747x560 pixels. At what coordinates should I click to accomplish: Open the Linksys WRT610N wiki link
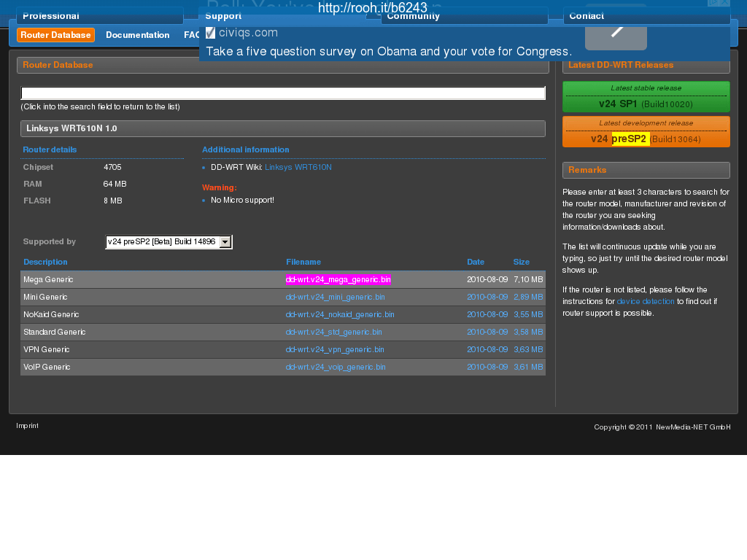[x=298, y=168]
